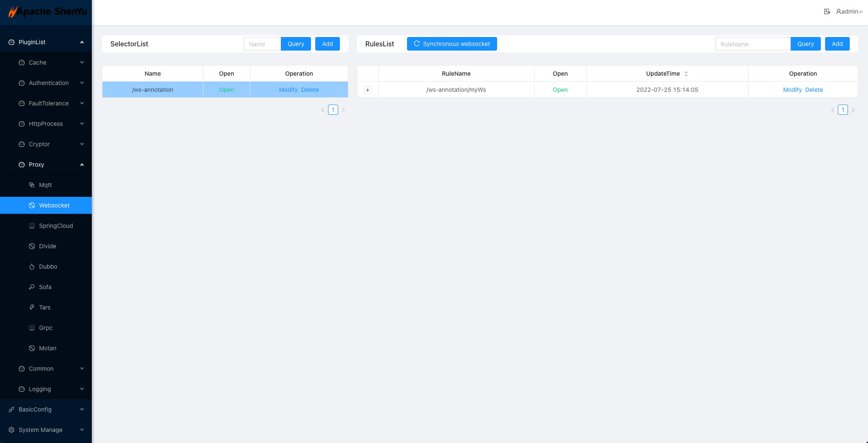Click the language switch icon beside admin
The width and height of the screenshot is (868, 443).
827,11
